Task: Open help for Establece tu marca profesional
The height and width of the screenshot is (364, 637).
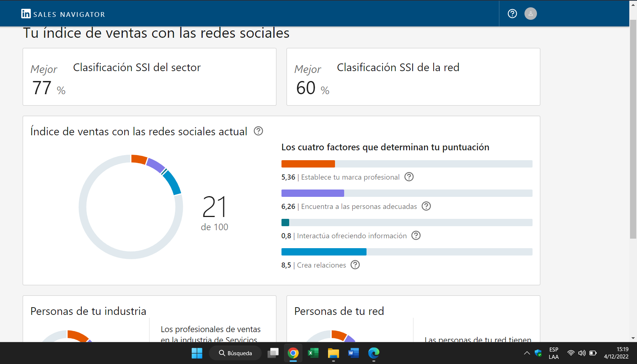Action: click(x=409, y=177)
